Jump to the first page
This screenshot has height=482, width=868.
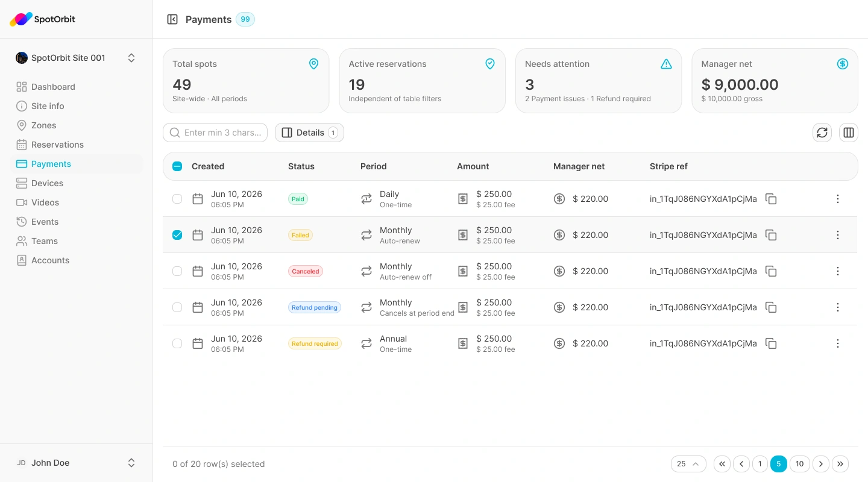click(722, 464)
